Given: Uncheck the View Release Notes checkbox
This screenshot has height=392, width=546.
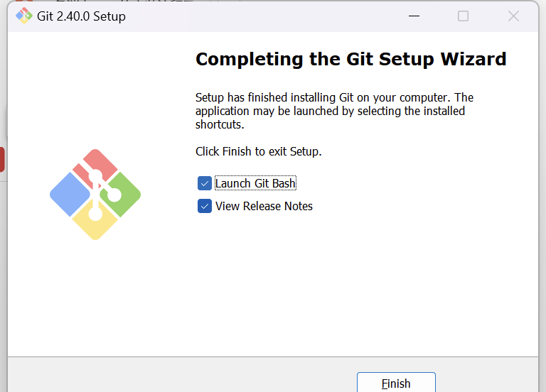Looking at the screenshot, I should (205, 206).
